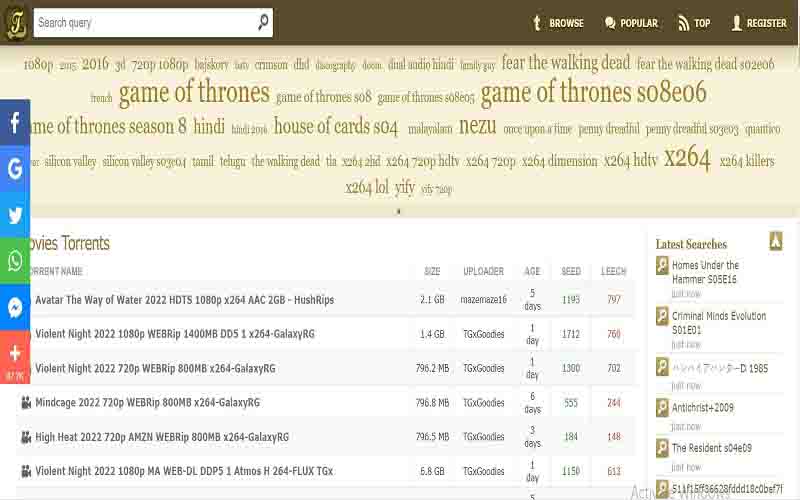This screenshot has width=800, height=500.
Task: Open Violent Night 1080p WEBRip 1400MB torrent
Action: pos(175,334)
